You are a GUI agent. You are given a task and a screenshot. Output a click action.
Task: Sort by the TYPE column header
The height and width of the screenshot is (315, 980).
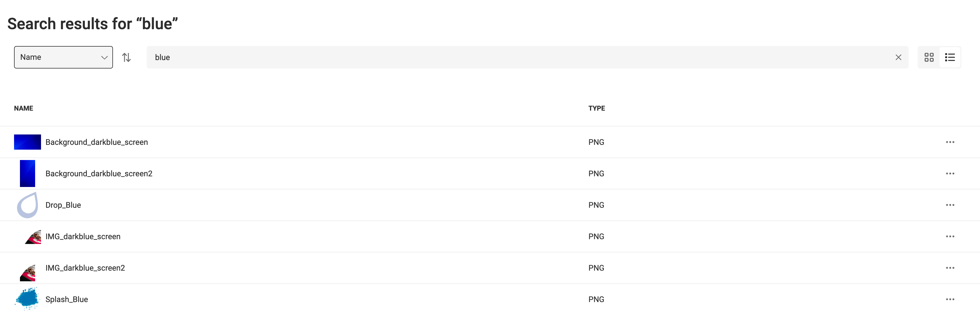(x=596, y=108)
